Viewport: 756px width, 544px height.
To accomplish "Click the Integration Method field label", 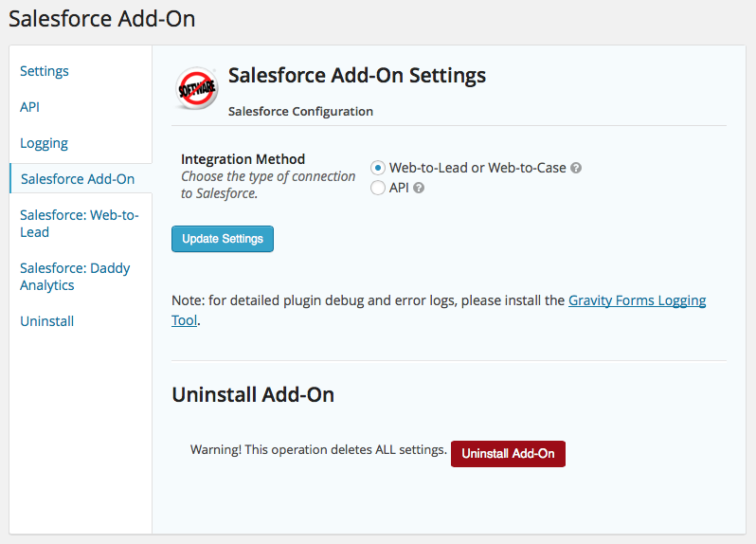I will (x=243, y=159).
